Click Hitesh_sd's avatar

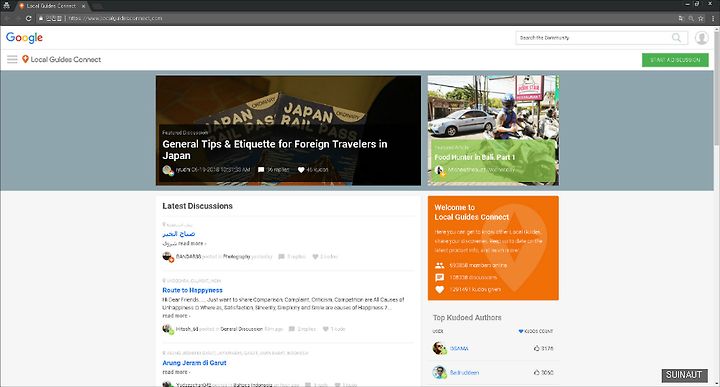168,329
